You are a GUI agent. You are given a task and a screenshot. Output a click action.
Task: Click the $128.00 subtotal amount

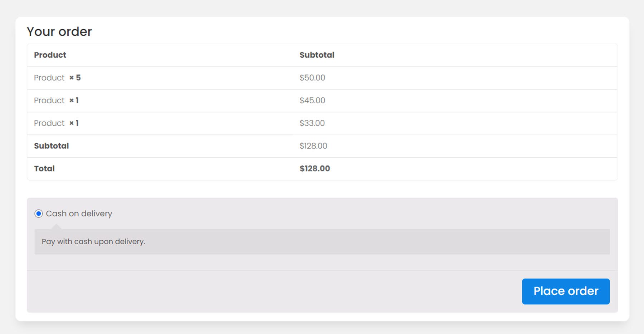313,146
